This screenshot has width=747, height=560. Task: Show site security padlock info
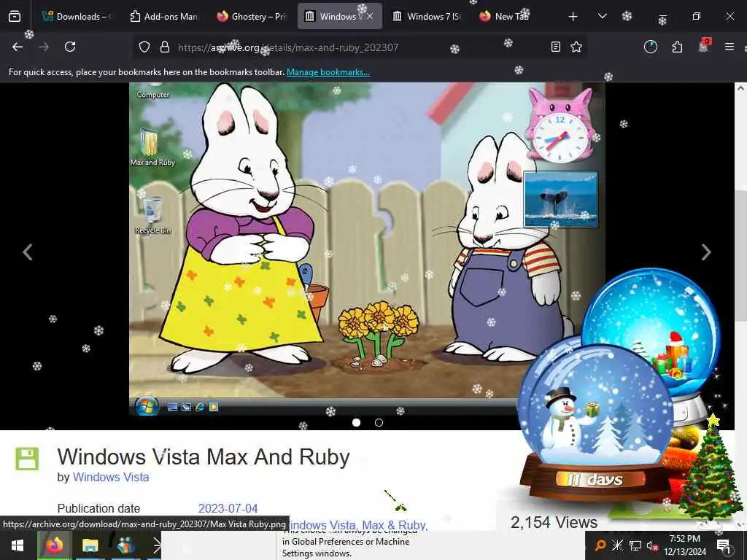(x=165, y=47)
